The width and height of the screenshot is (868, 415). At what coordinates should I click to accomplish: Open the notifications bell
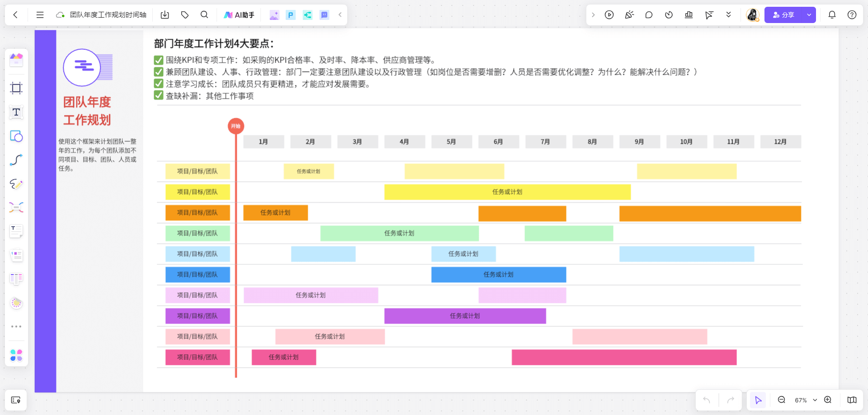tap(832, 15)
